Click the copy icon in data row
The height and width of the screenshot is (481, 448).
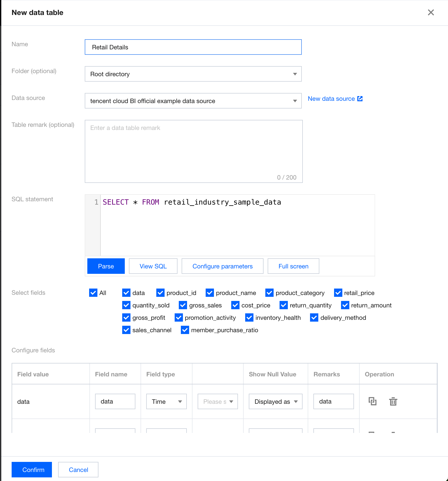(x=372, y=401)
